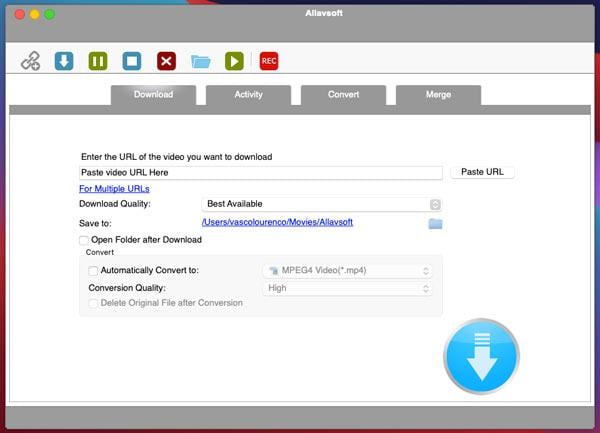Toggle Automatically Convert to checkbox
The width and height of the screenshot is (600, 433).
pyautogui.click(x=93, y=271)
